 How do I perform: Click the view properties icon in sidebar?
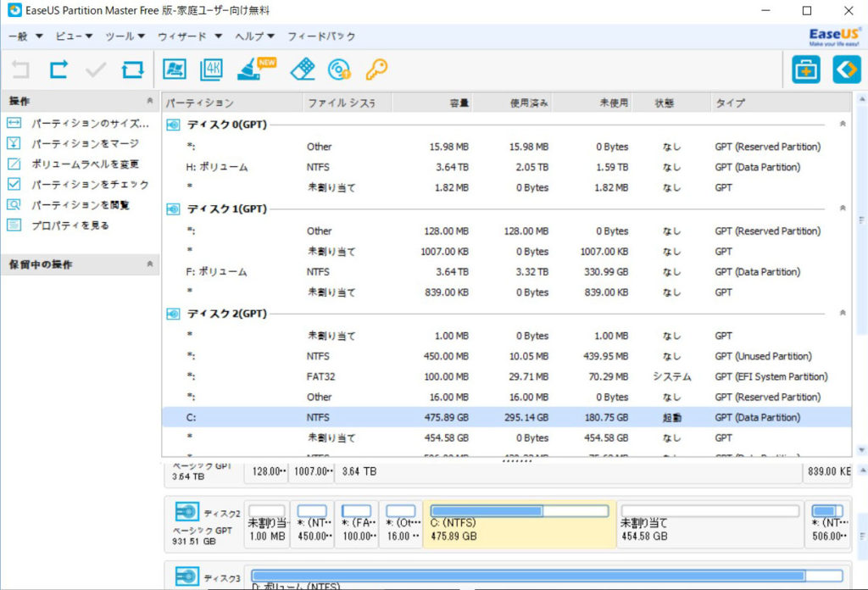point(14,225)
